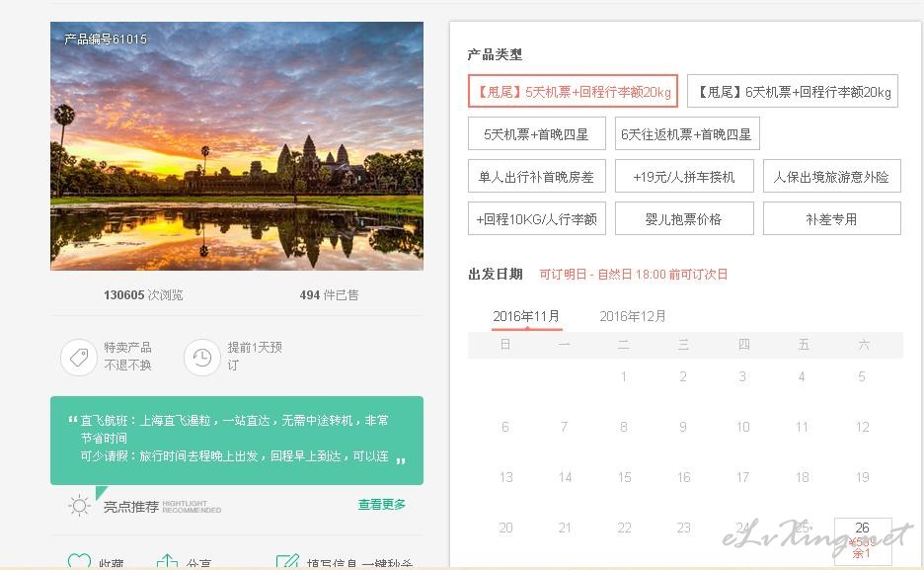
Task: Click date 20 in the November calendar
Action: tap(505, 528)
